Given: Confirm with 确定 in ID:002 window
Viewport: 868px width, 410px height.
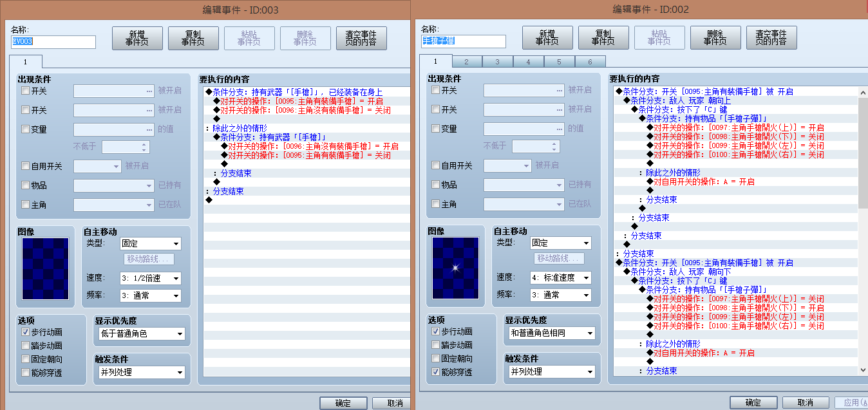Looking at the screenshot, I should tap(753, 402).
